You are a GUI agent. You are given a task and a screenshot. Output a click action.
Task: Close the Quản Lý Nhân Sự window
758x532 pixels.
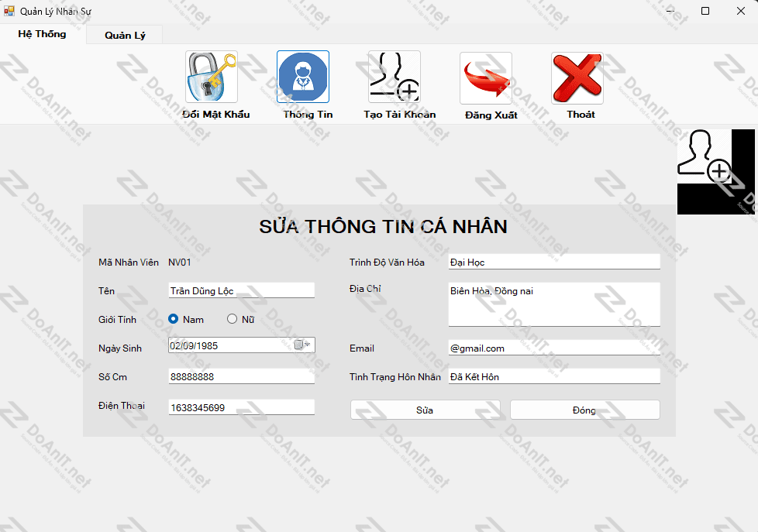click(x=741, y=11)
